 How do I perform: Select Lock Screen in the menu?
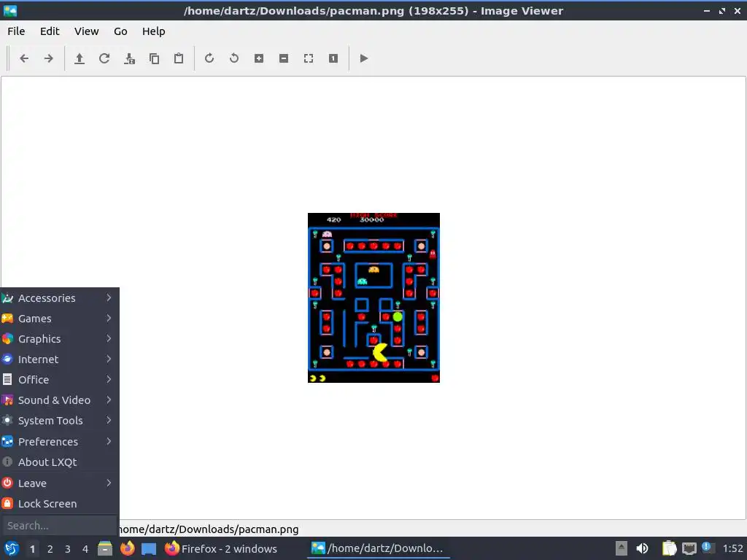click(59, 504)
